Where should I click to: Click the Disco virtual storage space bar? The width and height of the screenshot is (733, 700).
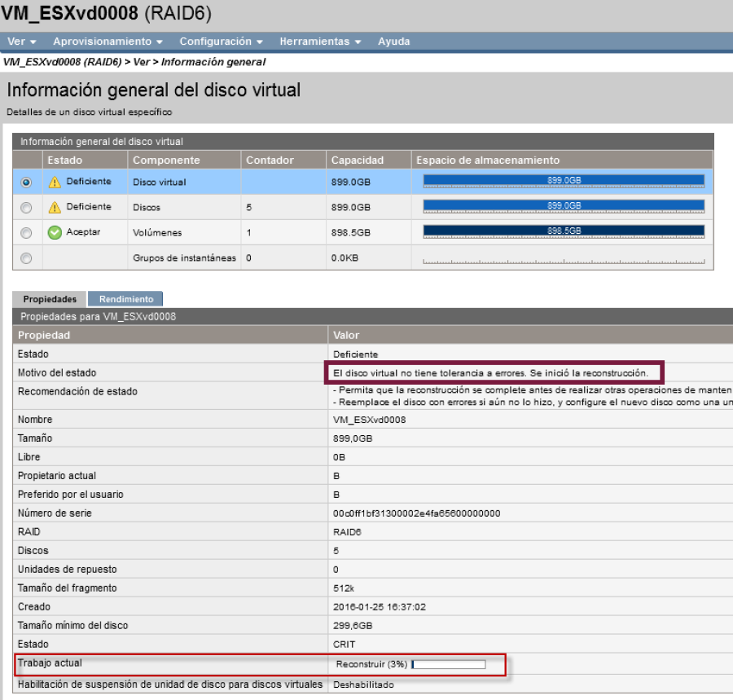[564, 181]
